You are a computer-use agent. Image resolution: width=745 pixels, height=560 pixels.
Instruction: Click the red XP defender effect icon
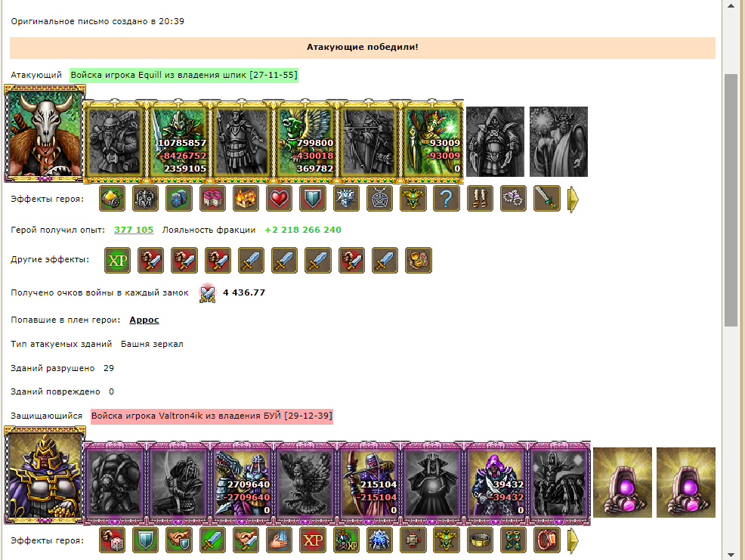click(x=313, y=540)
